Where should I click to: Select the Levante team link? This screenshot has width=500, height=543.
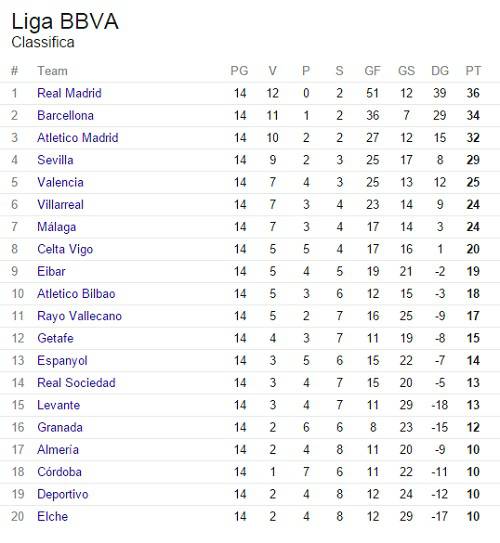59,405
